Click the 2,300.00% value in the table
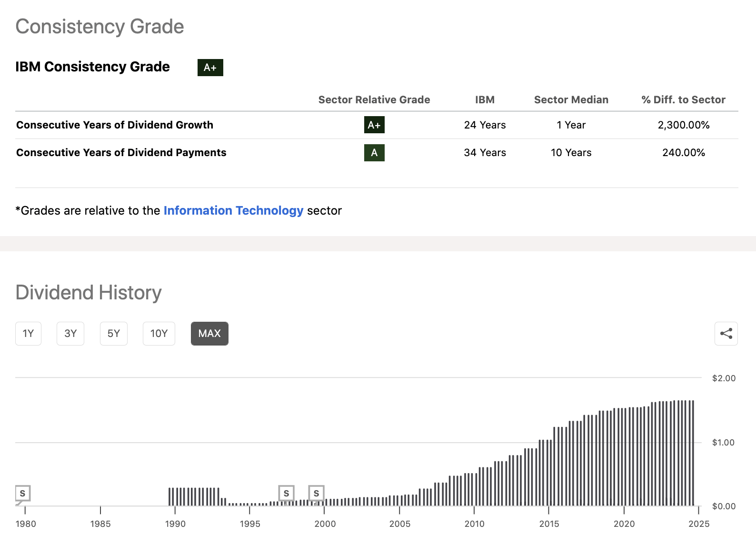 pyautogui.click(x=683, y=125)
